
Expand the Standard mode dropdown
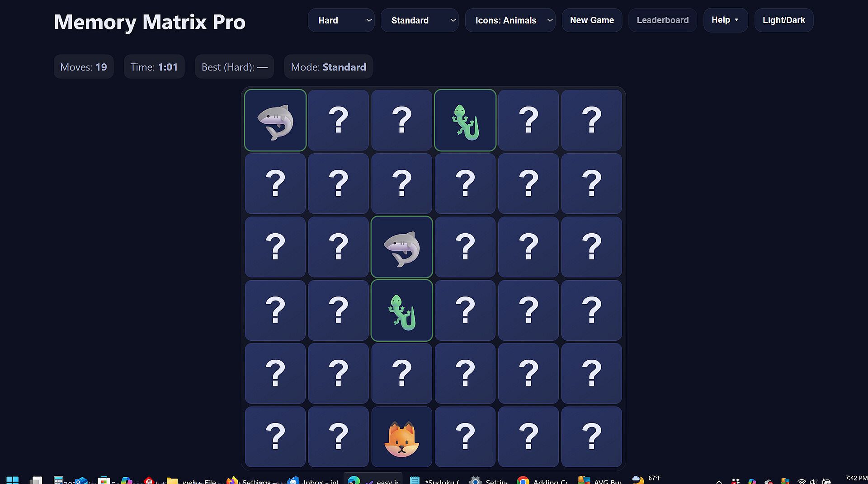tap(419, 20)
